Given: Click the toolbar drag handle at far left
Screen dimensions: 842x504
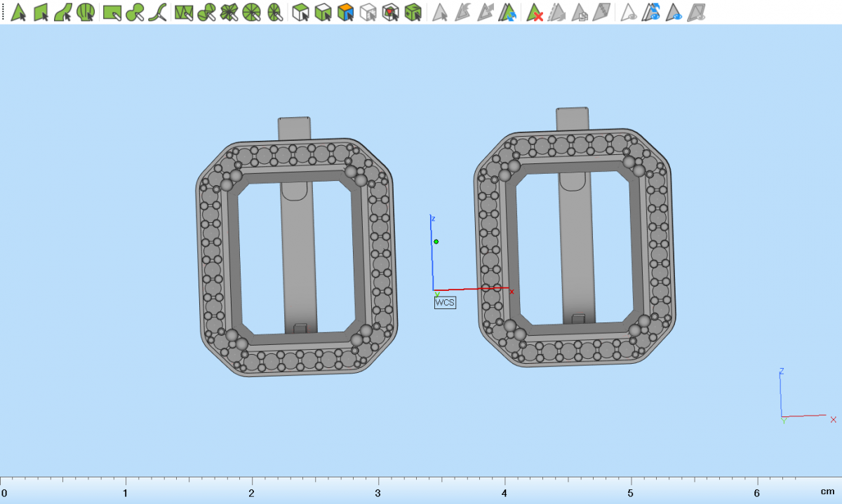Looking at the screenshot, I should pyautogui.click(x=2, y=12).
